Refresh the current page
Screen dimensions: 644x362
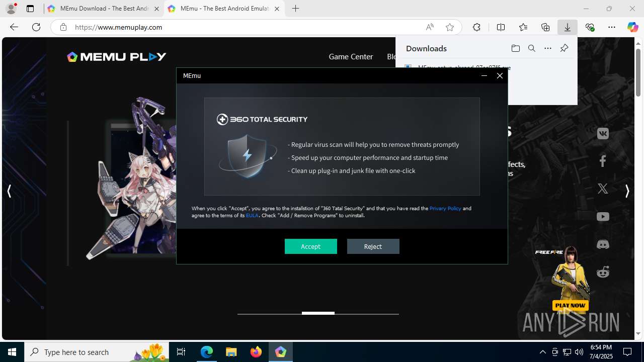click(36, 27)
